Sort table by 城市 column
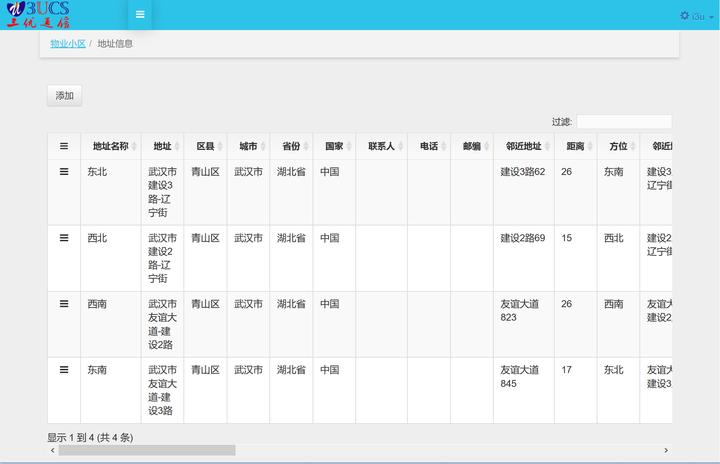Viewport: 720px width, 464px height. [x=248, y=146]
